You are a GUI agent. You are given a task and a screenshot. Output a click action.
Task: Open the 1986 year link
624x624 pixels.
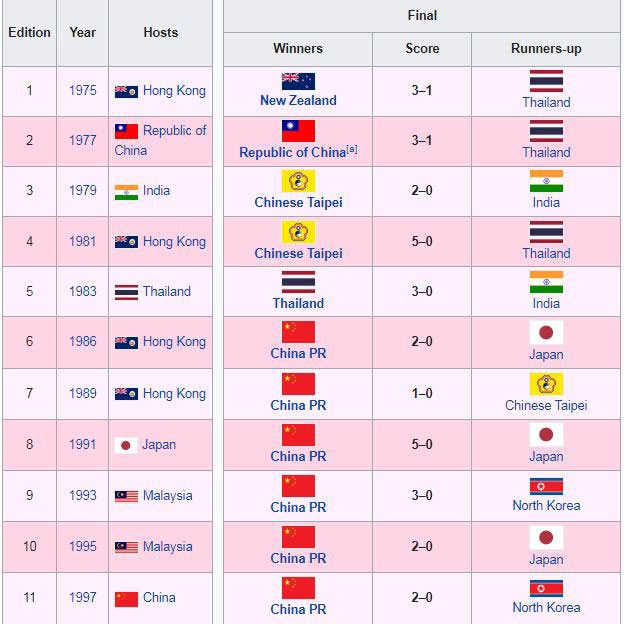coord(83,341)
